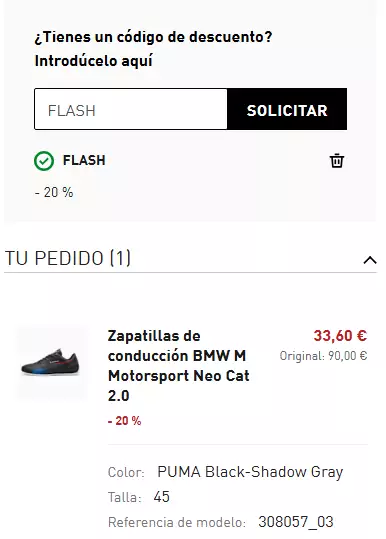Click the model reference 308057_03
This screenshot has width=386, height=539.
point(296,522)
